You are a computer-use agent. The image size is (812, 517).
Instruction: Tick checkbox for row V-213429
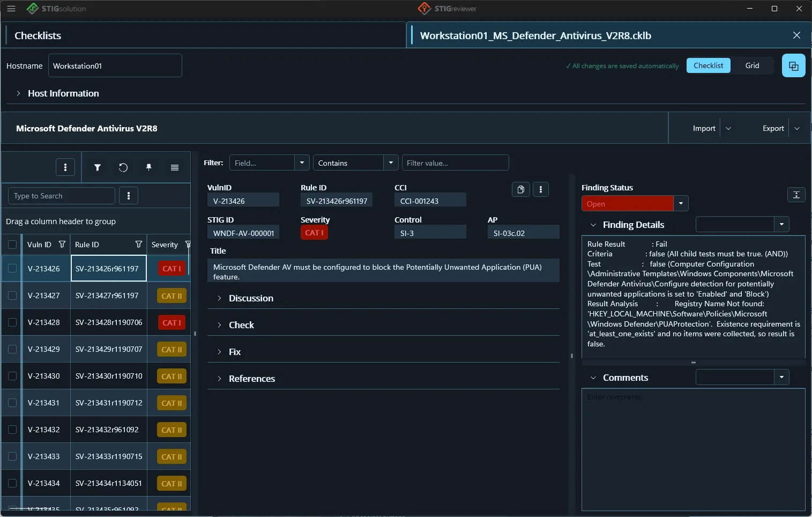tap(12, 349)
